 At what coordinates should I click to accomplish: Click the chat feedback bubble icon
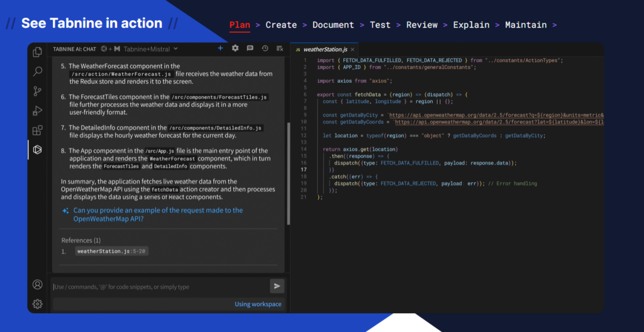click(250, 48)
